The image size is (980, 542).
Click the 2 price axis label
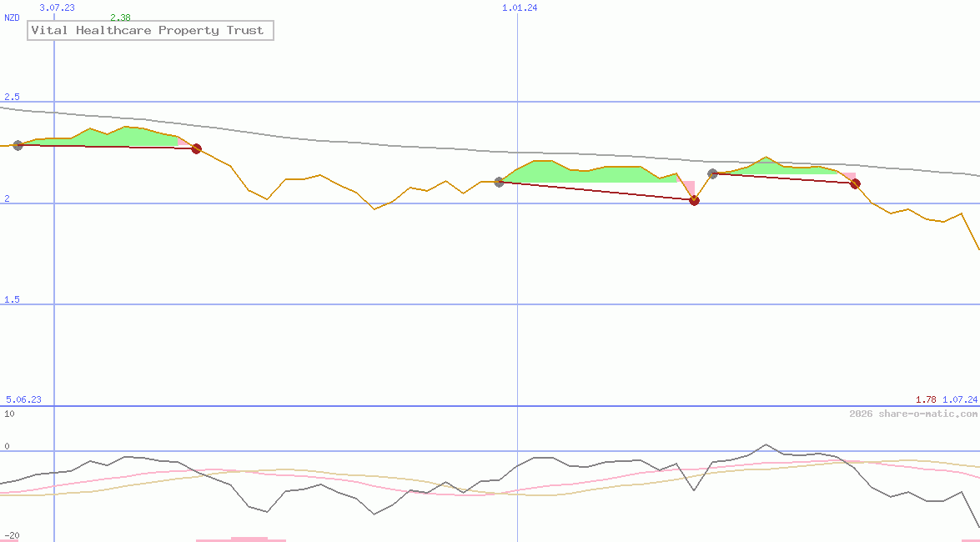(x=8, y=198)
